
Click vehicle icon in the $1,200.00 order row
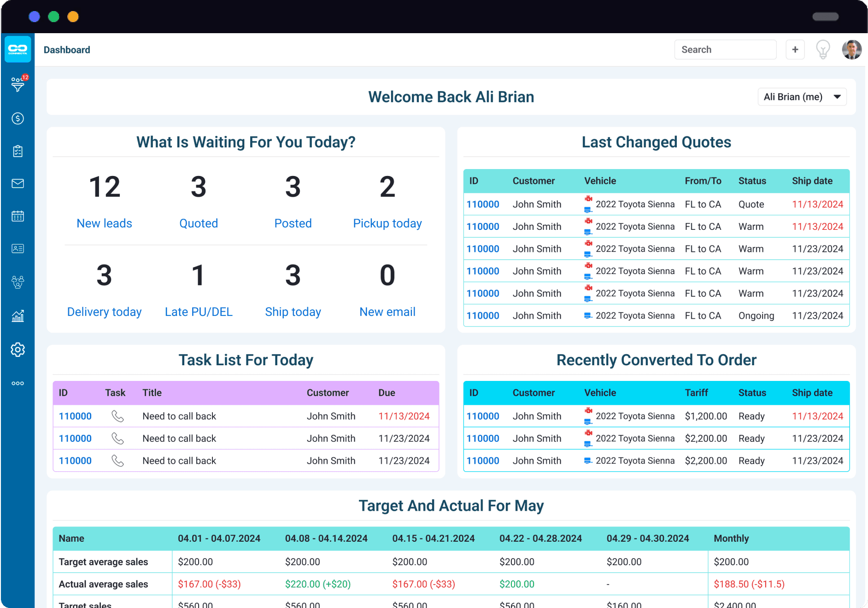pos(588,416)
